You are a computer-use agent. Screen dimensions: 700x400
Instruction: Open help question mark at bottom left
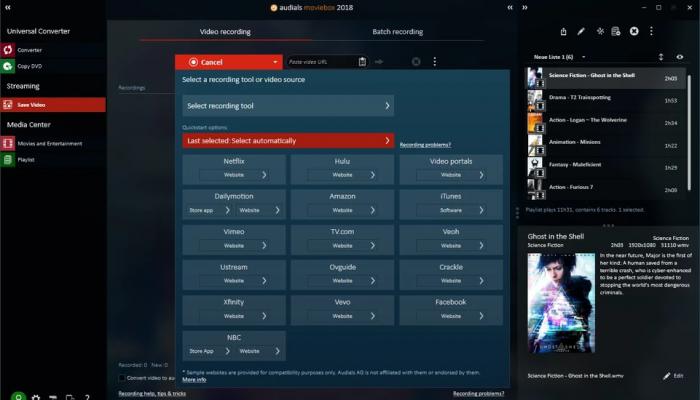(x=87, y=396)
